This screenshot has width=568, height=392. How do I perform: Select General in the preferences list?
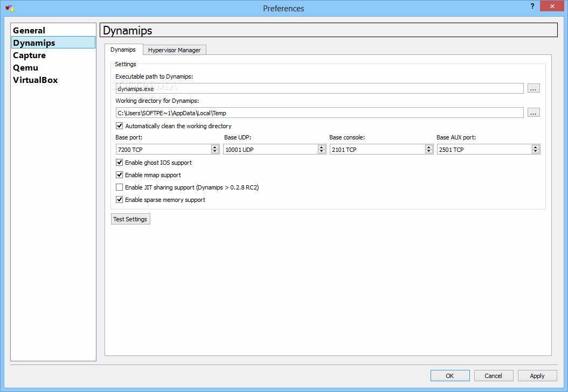coord(53,30)
